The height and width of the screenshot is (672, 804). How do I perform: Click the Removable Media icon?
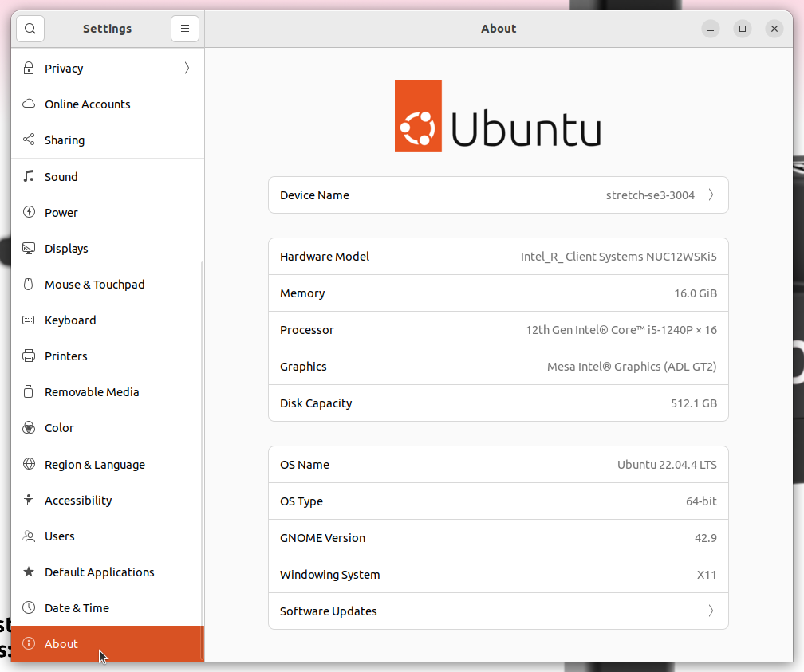(29, 392)
